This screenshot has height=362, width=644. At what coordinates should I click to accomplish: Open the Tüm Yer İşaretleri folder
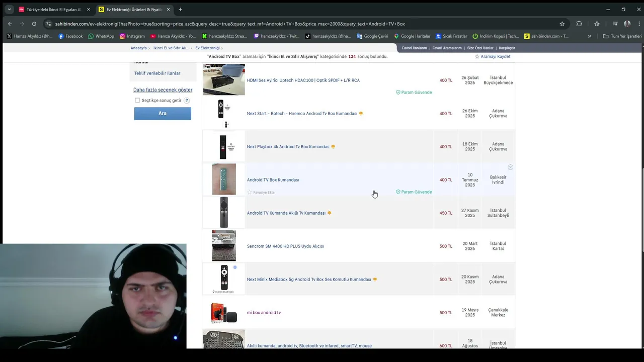pyautogui.click(x=622, y=36)
